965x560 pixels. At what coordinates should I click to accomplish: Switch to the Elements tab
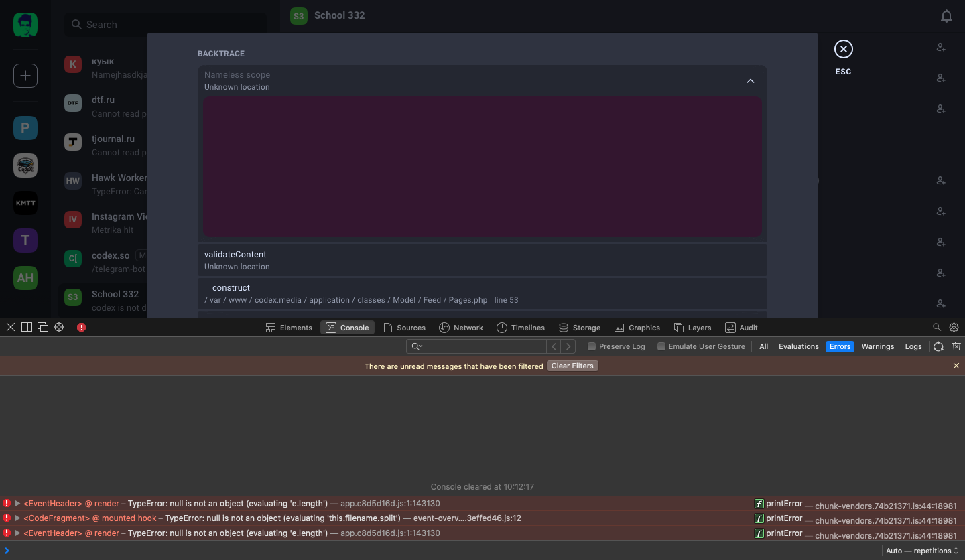[289, 328]
